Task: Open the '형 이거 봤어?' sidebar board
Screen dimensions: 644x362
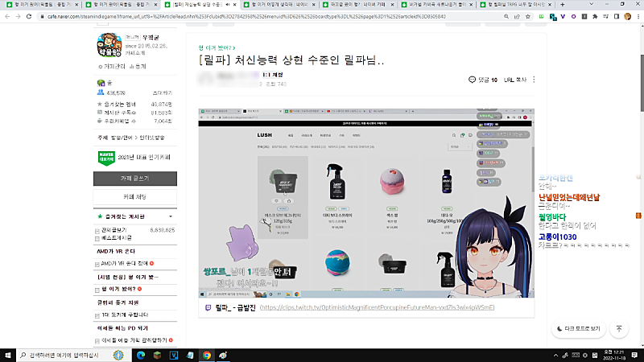Action: pos(118,289)
